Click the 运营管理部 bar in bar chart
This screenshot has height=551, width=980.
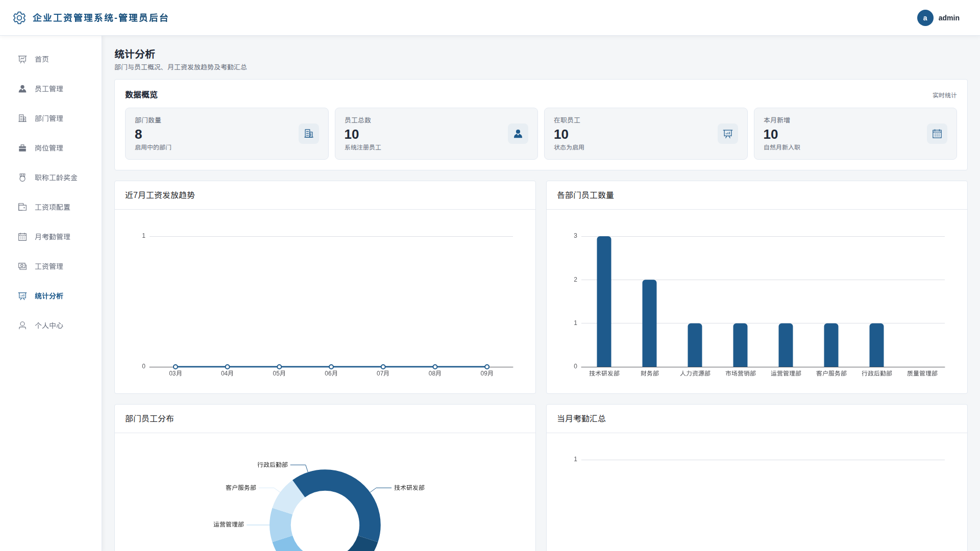(x=786, y=345)
